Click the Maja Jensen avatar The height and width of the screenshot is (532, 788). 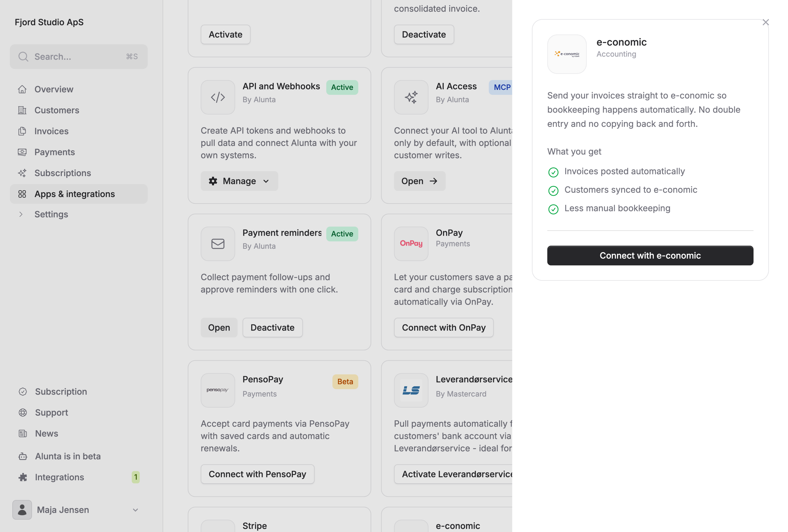point(22,510)
